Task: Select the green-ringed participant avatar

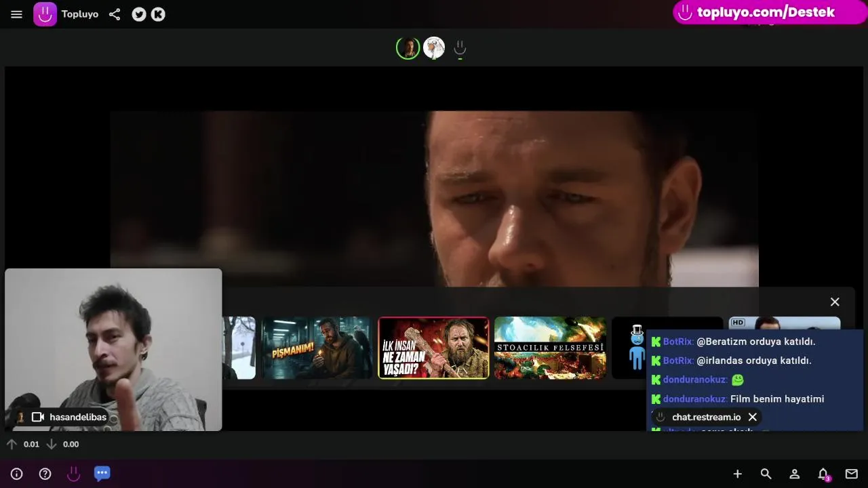Action: pyautogui.click(x=408, y=48)
